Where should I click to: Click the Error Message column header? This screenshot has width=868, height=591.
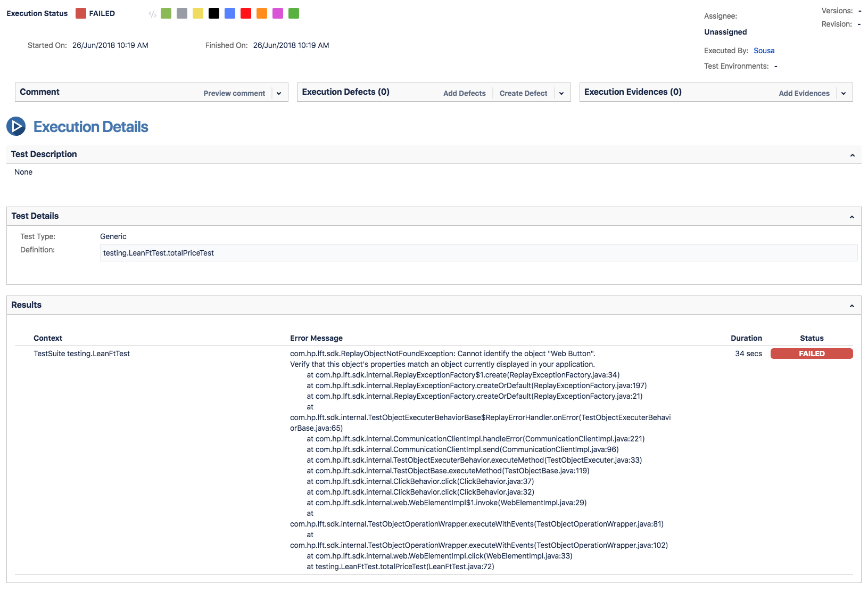pos(316,338)
